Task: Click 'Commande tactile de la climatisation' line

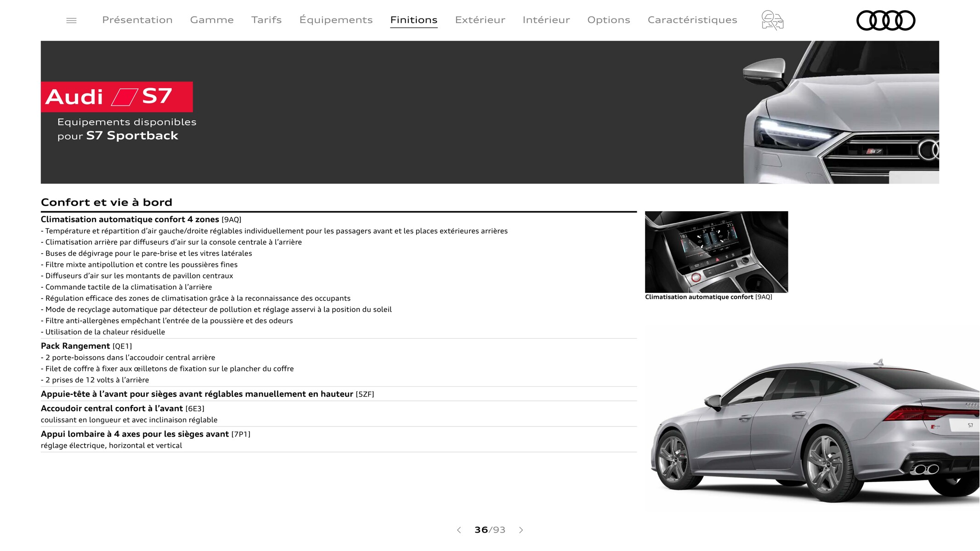Action: 126,287
